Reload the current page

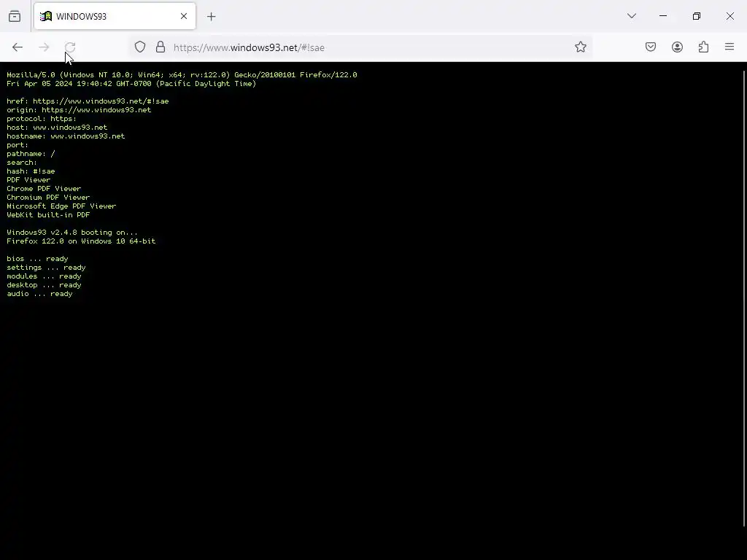pyautogui.click(x=70, y=47)
